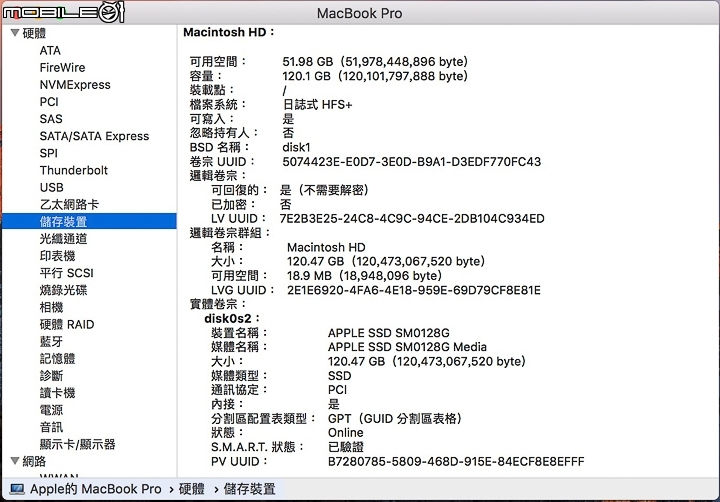
Task: Click the LVG UUID 2E1E6920 value
Action: tap(414, 290)
